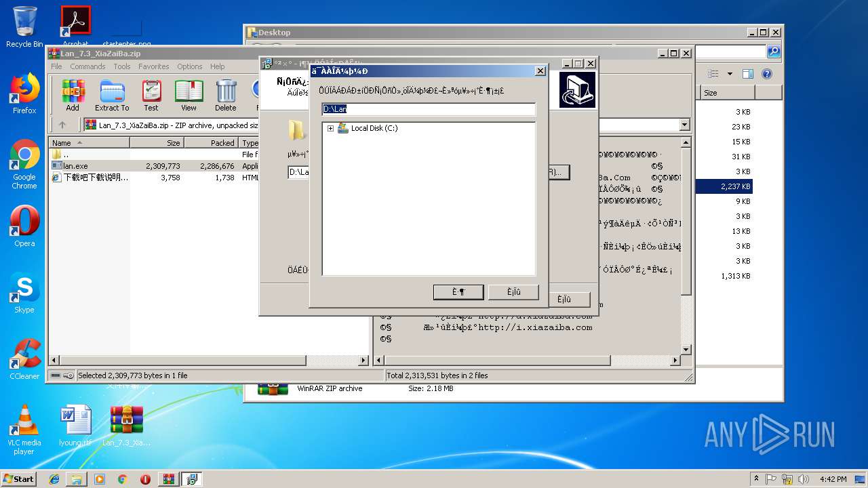This screenshot has height=488, width=868.
Task: Switch to installer taskbar button
Action: coord(191,479)
